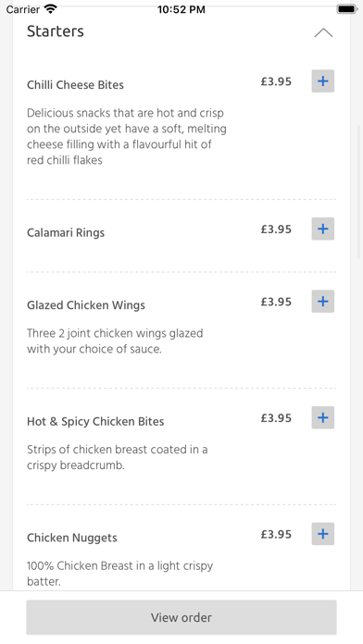Click the Chicken Nuggets £3.95 price
This screenshot has width=363, height=644.
[276, 534]
